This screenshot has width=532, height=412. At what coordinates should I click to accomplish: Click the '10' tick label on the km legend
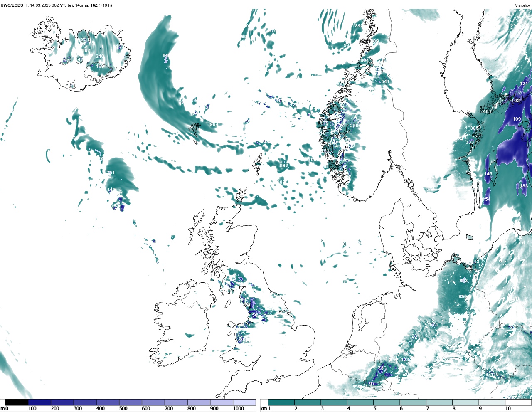[x=508, y=409]
